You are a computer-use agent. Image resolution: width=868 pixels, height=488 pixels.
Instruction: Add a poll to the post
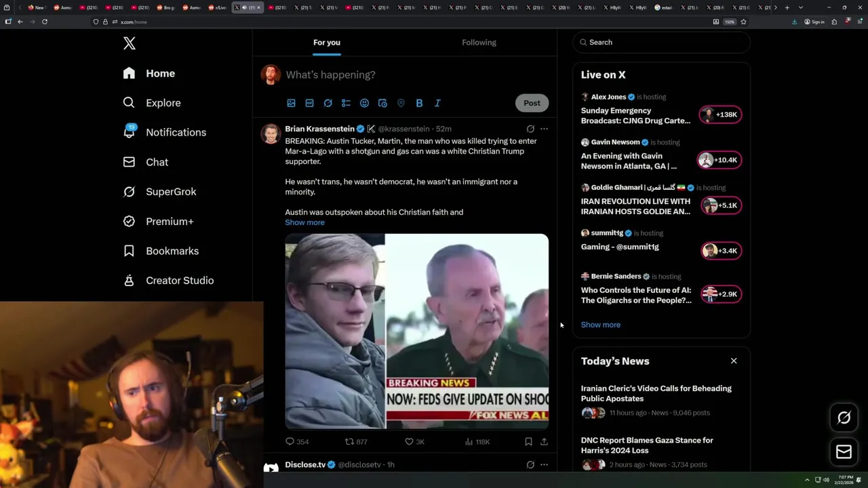click(346, 103)
